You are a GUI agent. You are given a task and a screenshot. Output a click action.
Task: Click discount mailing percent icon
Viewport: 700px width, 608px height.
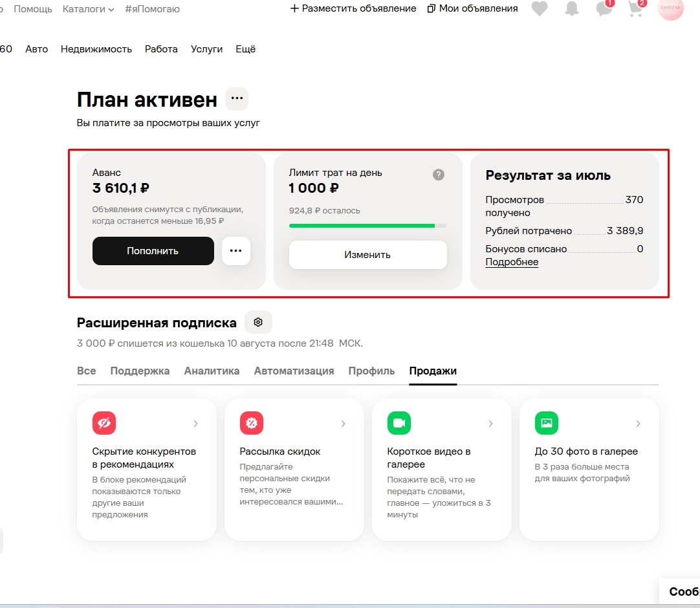click(251, 423)
